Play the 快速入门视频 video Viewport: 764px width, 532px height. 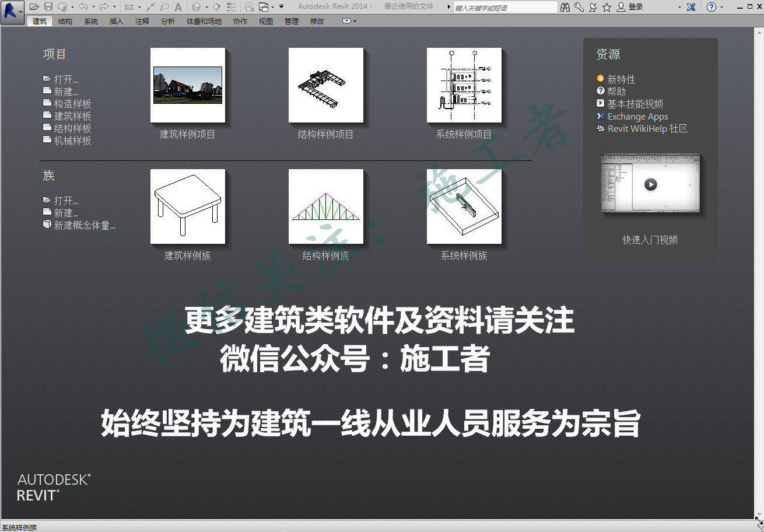(650, 184)
